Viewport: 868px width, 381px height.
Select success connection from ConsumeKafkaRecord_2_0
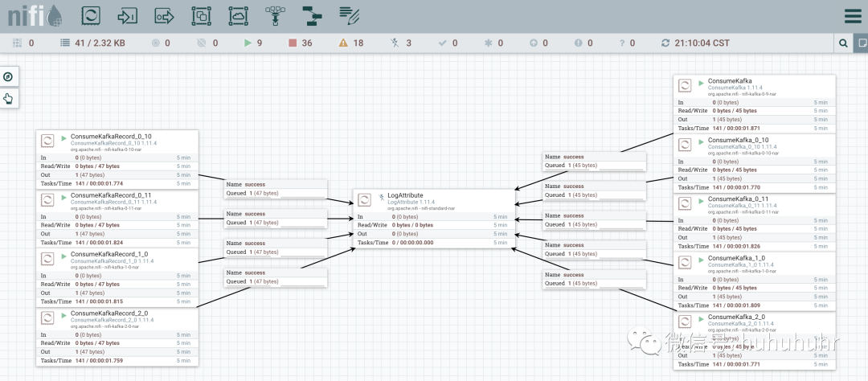275,277
